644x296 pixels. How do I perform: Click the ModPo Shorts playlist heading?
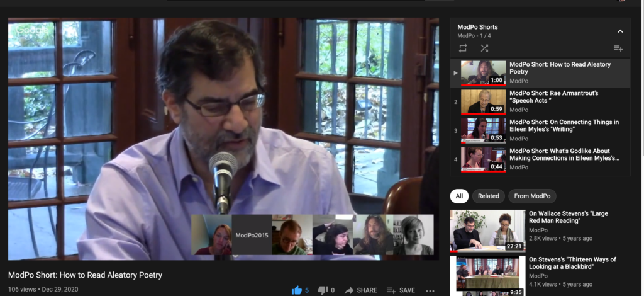point(478,27)
